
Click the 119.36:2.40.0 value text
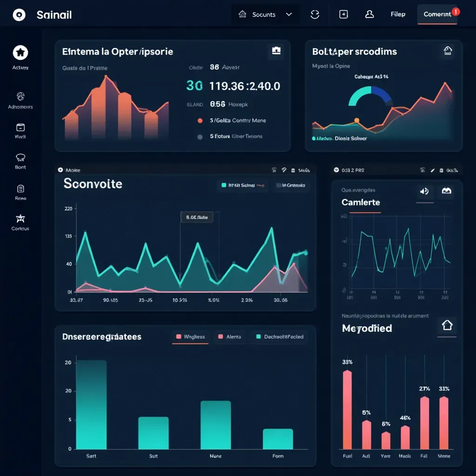point(245,86)
